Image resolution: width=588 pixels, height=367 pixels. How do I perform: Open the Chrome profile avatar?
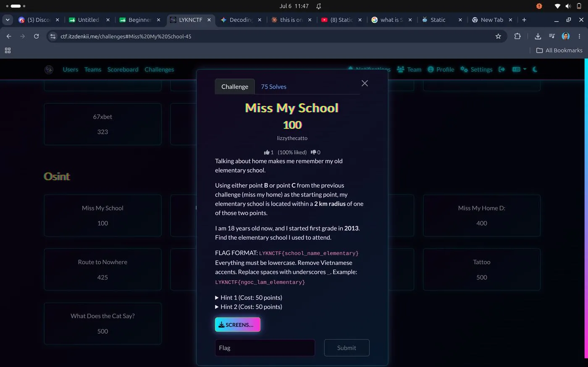pos(566,37)
